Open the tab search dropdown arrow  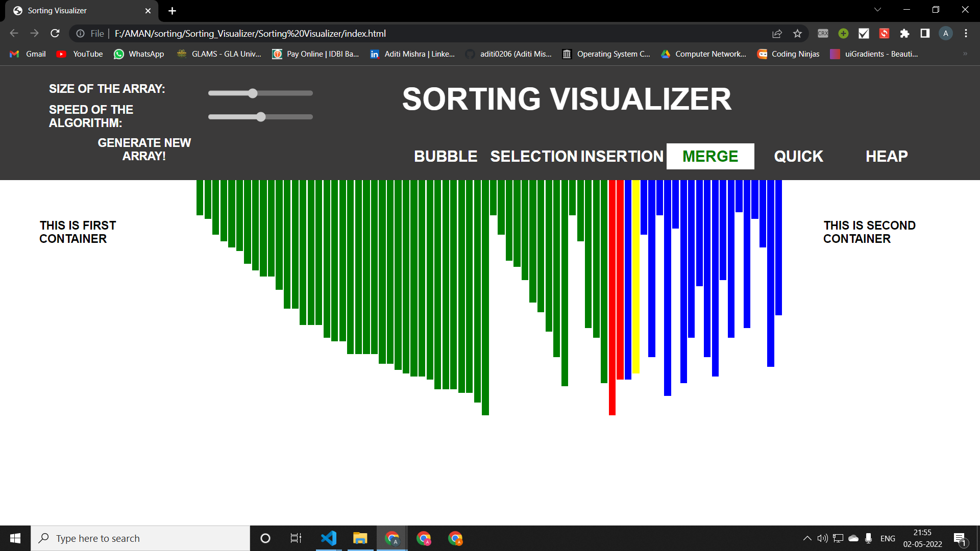click(x=877, y=9)
